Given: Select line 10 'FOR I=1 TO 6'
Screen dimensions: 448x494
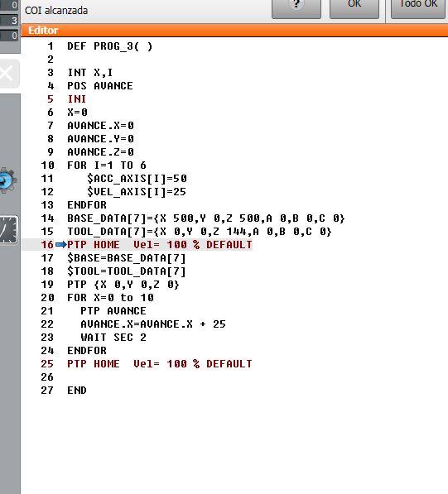Looking at the screenshot, I should 107,165.
